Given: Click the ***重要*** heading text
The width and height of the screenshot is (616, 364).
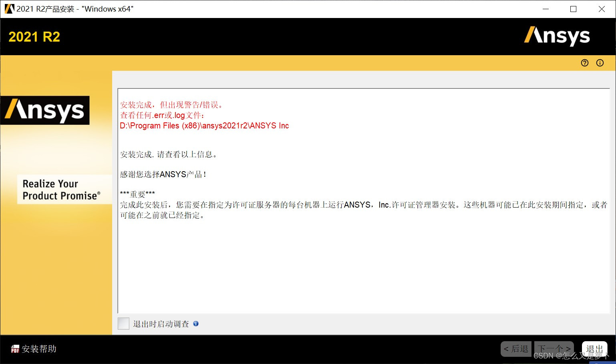Looking at the screenshot, I should pyautogui.click(x=137, y=194).
